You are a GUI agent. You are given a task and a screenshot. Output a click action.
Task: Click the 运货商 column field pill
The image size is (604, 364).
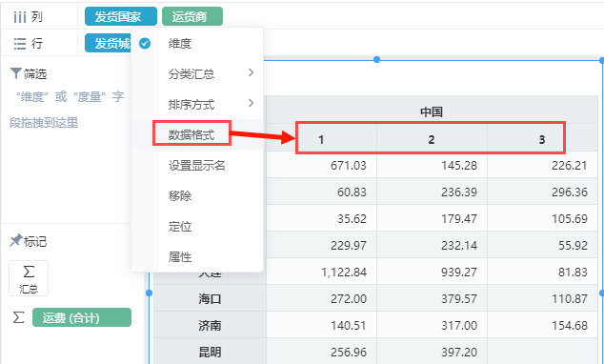point(192,16)
